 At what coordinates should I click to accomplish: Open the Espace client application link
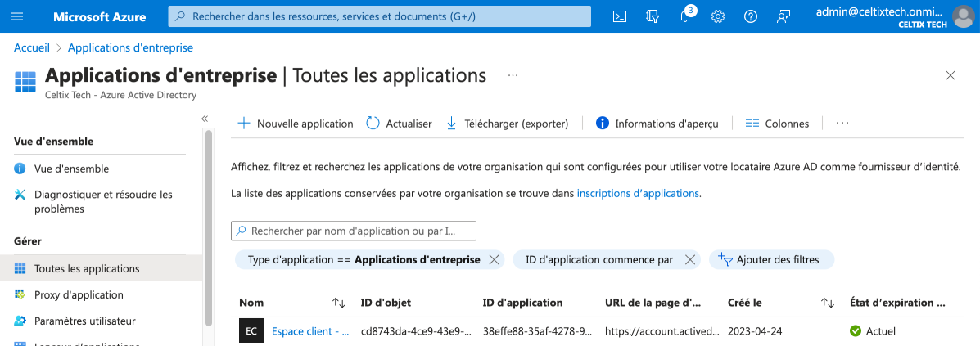coord(310,331)
